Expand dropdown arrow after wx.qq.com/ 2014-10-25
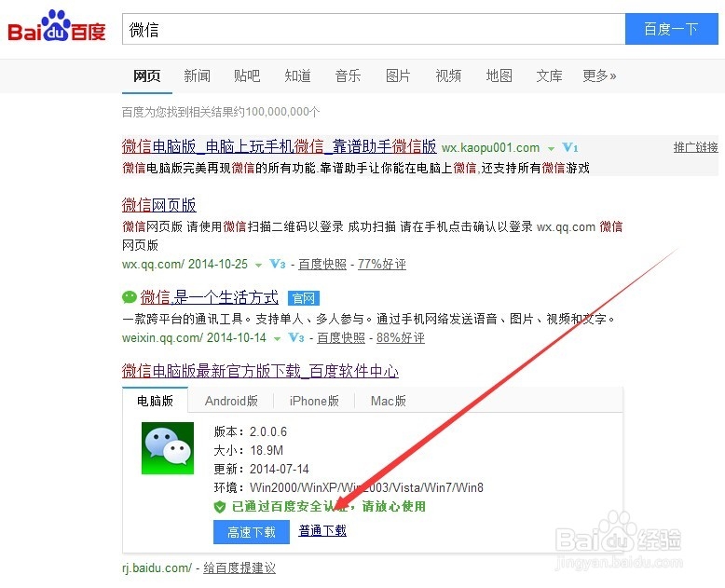 (258, 266)
